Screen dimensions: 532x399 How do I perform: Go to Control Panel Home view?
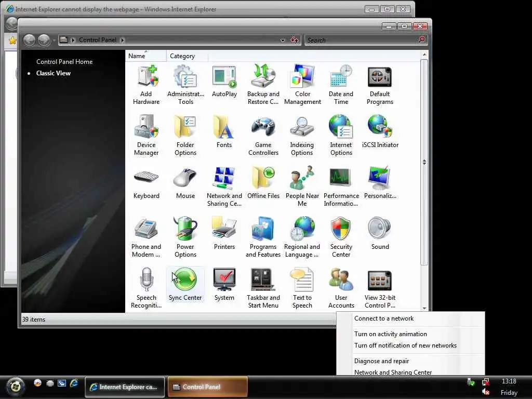[64, 62]
